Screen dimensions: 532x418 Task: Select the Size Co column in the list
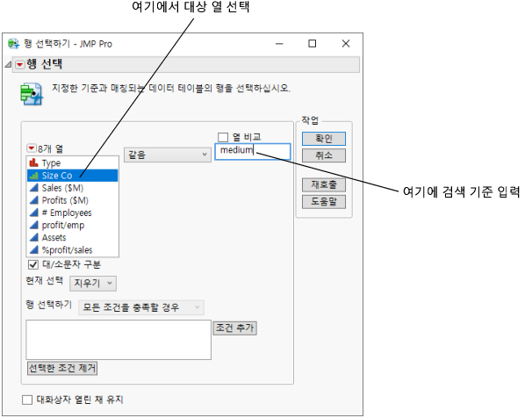coord(73,176)
